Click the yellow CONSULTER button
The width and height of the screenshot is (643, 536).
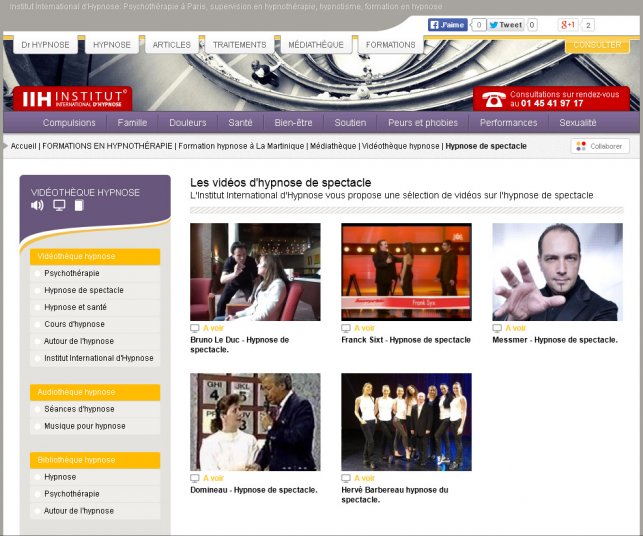coord(597,45)
